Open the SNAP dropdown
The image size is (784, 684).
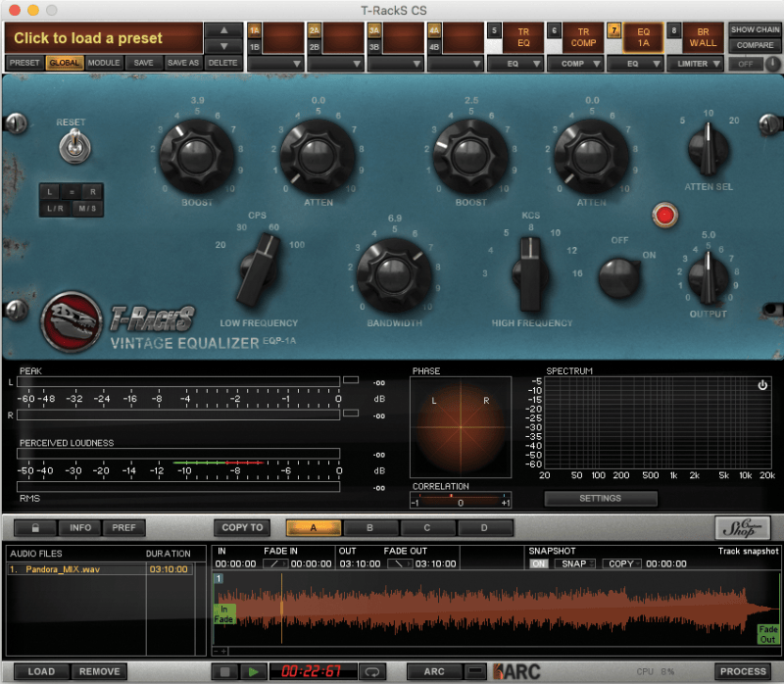point(575,564)
